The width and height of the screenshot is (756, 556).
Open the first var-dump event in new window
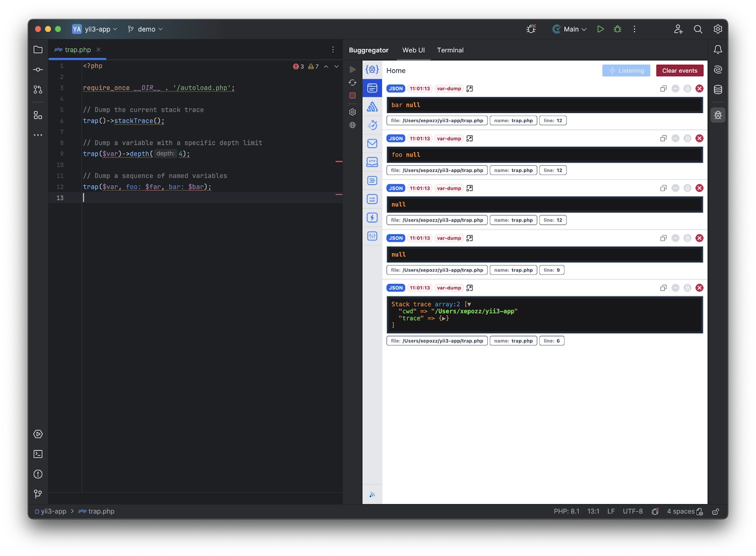coord(469,88)
